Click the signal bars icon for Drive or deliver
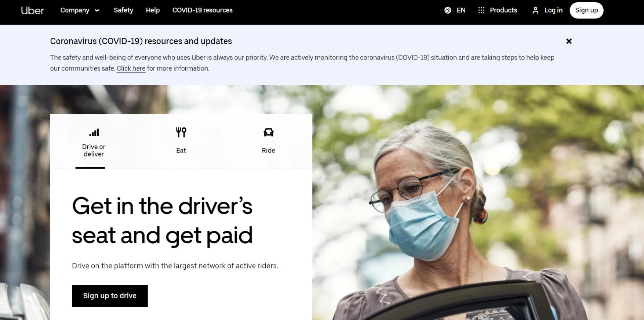The image size is (644, 320). tap(94, 132)
